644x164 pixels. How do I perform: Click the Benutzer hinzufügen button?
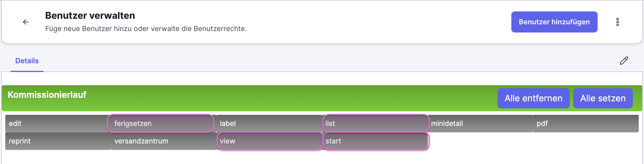pyautogui.click(x=554, y=22)
